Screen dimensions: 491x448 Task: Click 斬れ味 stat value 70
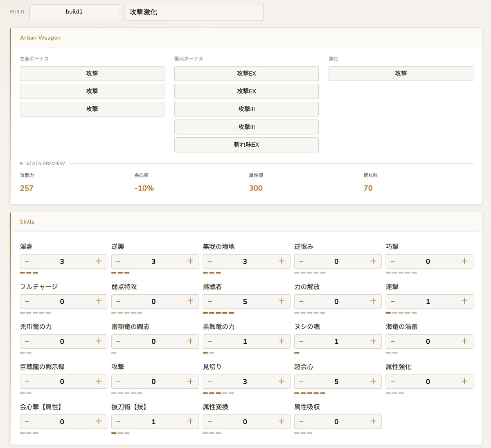pos(368,188)
